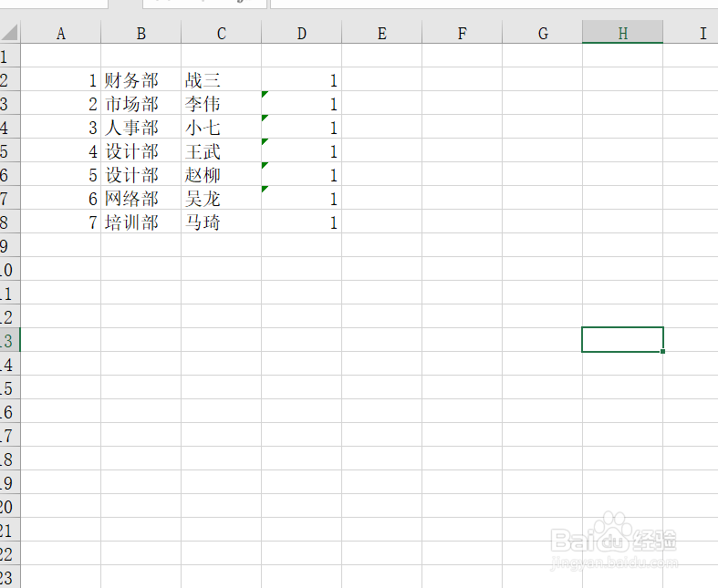Image resolution: width=718 pixels, height=588 pixels.
Task: Click cell A5 with number 4
Action: coord(61,150)
